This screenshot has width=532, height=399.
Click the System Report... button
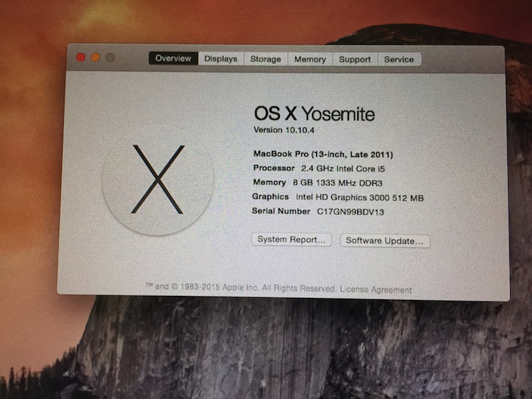291,239
